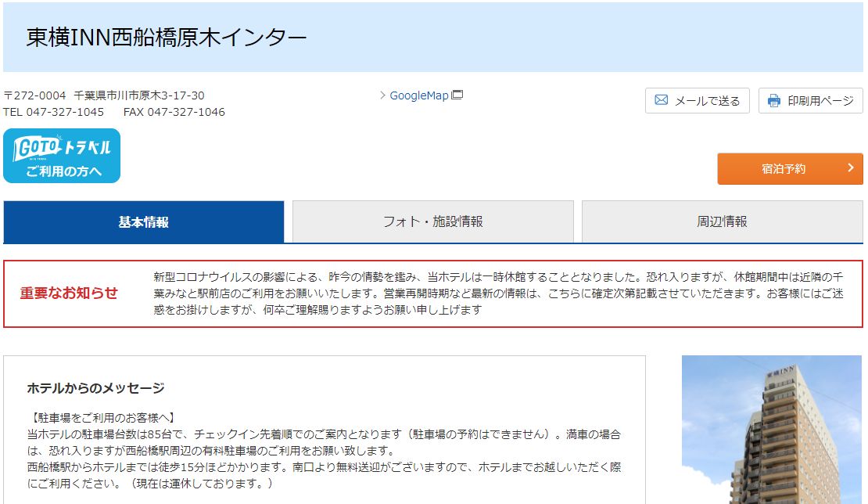Open the GoTo トラベル banner
Viewport: 868px width, 504px height.
tap(62, 156)
